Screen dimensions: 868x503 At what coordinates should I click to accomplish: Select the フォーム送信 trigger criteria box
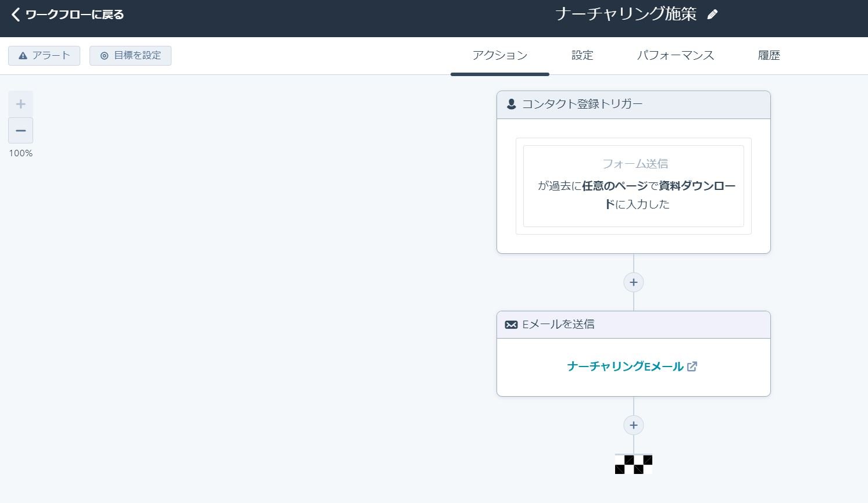tap(633, 186)
